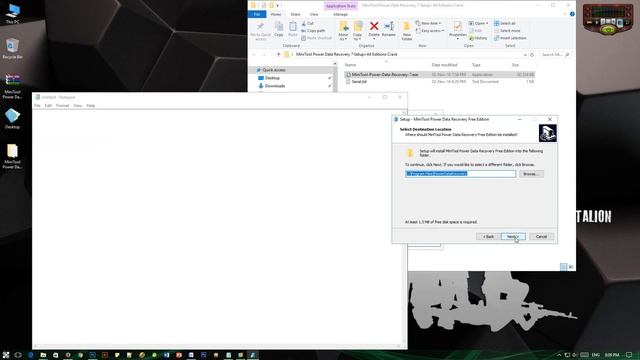Click Invert selection in Explorer ribbon
The width and height of the screenshot is (640, 360).
pyautogui.click(x=510, y=38)
